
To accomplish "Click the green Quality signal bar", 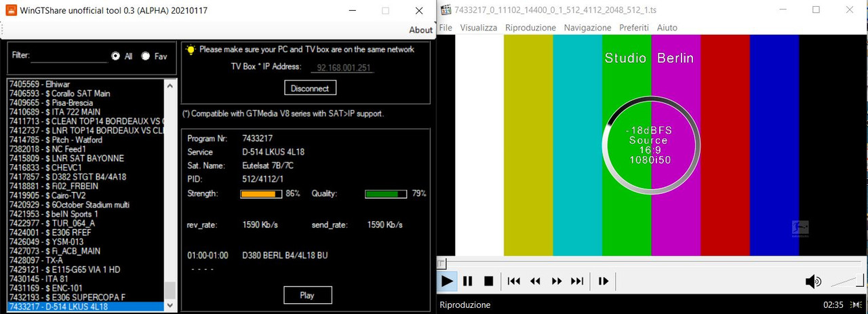I will click(386, 194).
